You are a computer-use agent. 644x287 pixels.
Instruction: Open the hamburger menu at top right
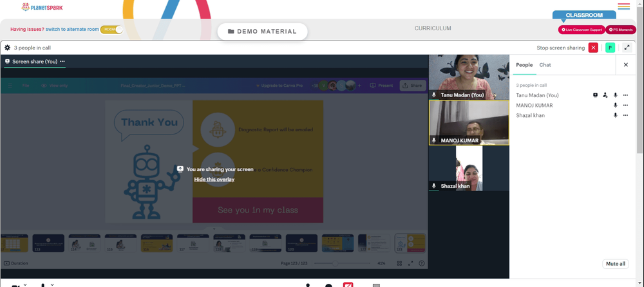[x=623, y=6]
